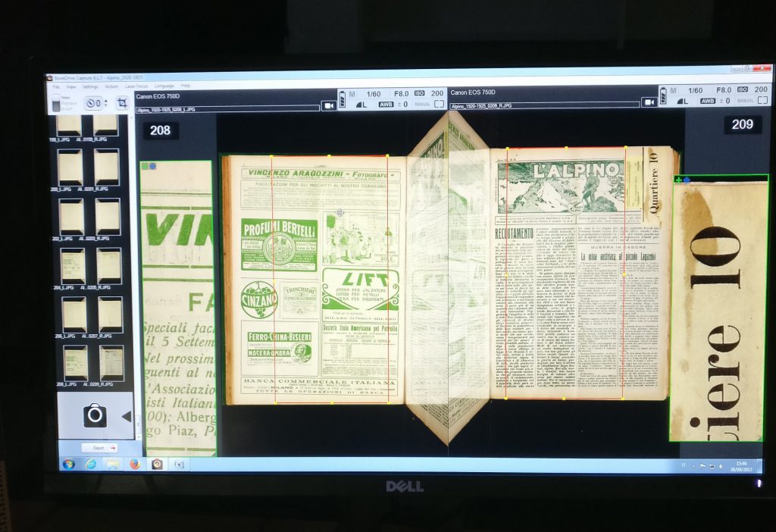
Task: Click the left camera AWB white balance icon
Action: [386, 105]
